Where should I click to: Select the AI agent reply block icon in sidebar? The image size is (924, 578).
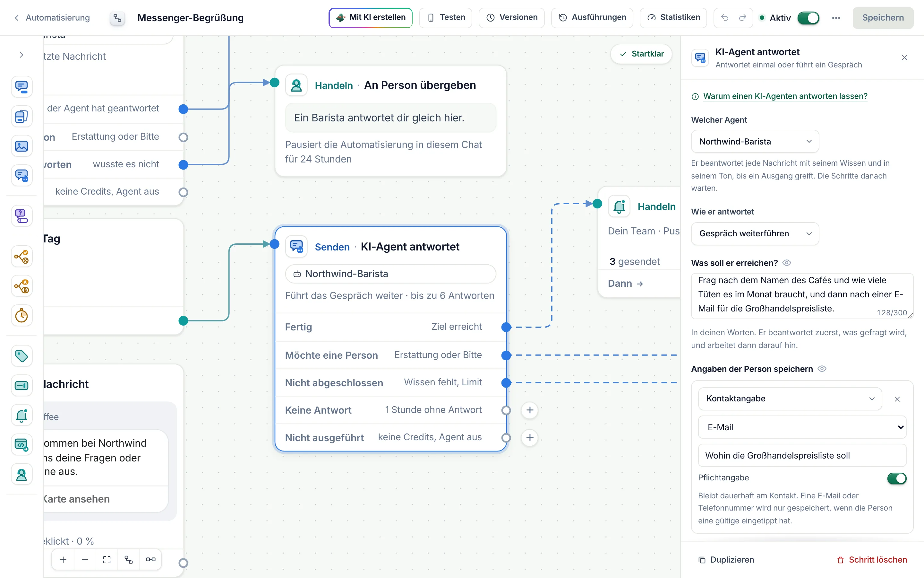21,175
